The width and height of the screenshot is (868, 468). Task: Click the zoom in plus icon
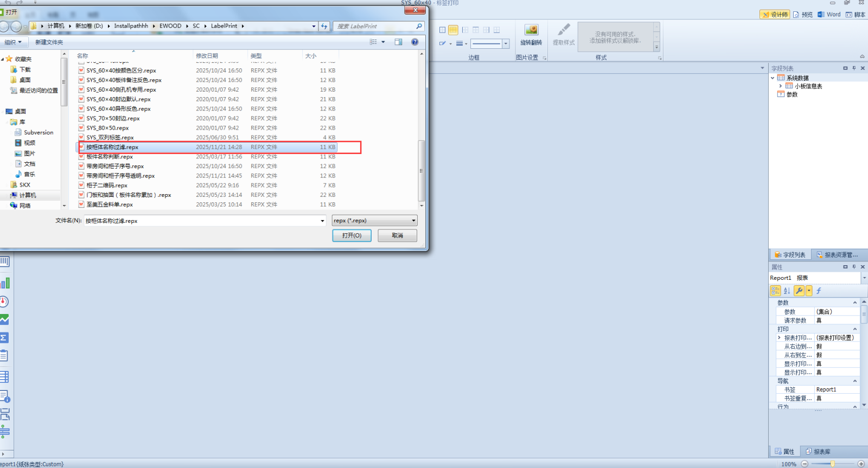861,464
